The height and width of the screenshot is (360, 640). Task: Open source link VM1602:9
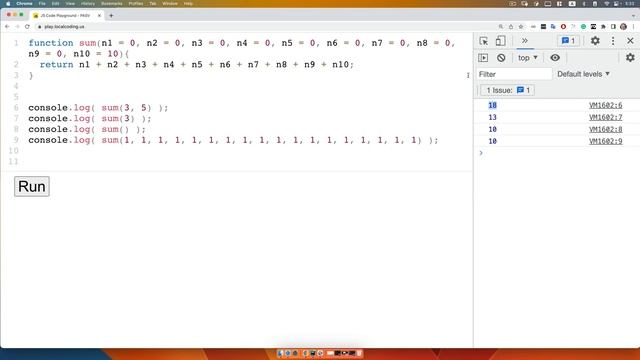[x=606, y=141]
